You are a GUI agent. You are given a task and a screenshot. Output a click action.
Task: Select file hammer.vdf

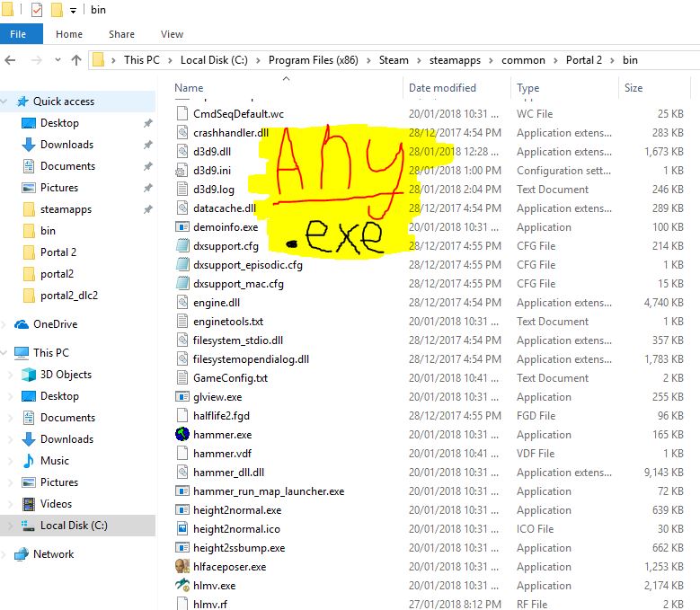pos(222,454)
